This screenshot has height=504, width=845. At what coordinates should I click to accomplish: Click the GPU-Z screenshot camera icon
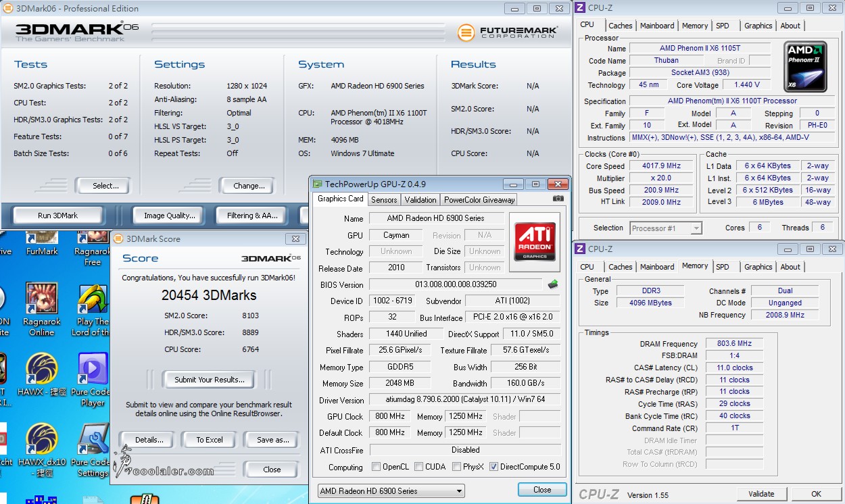click(x=558, y=199)
